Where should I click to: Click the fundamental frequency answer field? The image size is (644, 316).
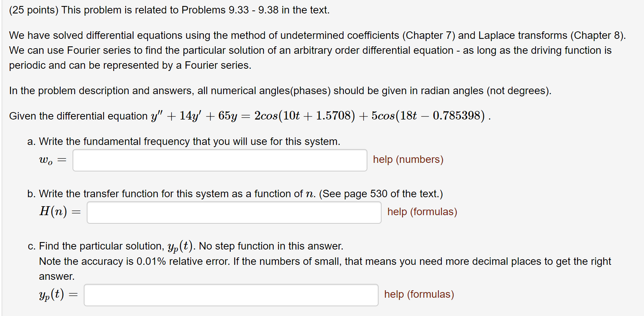pyautogui.click(x=220, y=160)
